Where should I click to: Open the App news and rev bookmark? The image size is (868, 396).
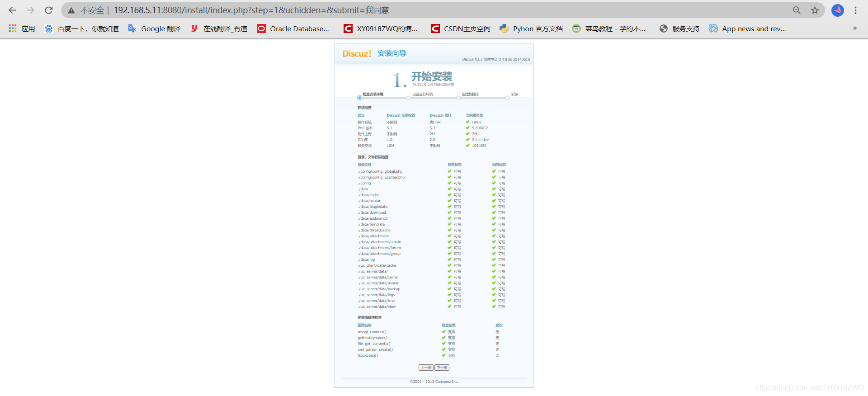(747, 28)
